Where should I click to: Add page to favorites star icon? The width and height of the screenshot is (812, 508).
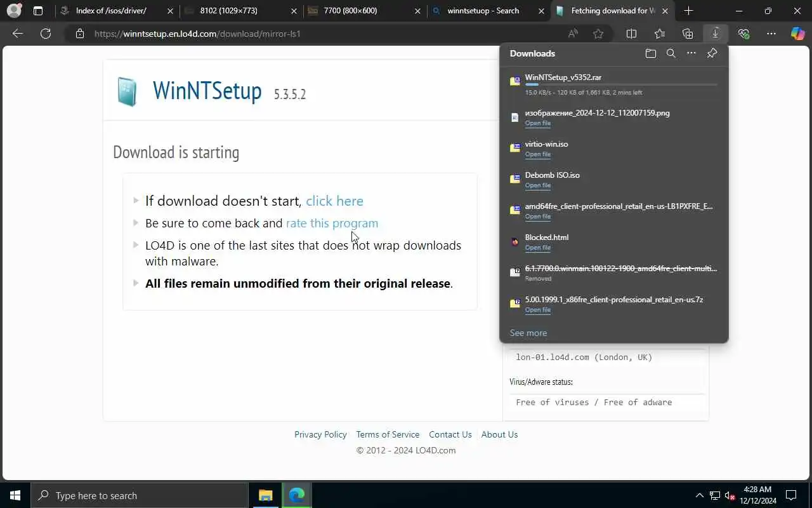click(598, 34)
